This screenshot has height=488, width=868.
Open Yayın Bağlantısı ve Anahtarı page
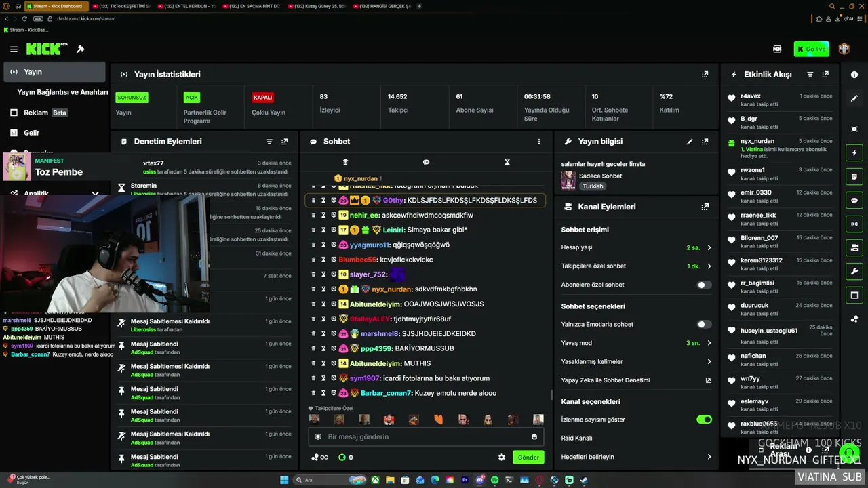62,92
